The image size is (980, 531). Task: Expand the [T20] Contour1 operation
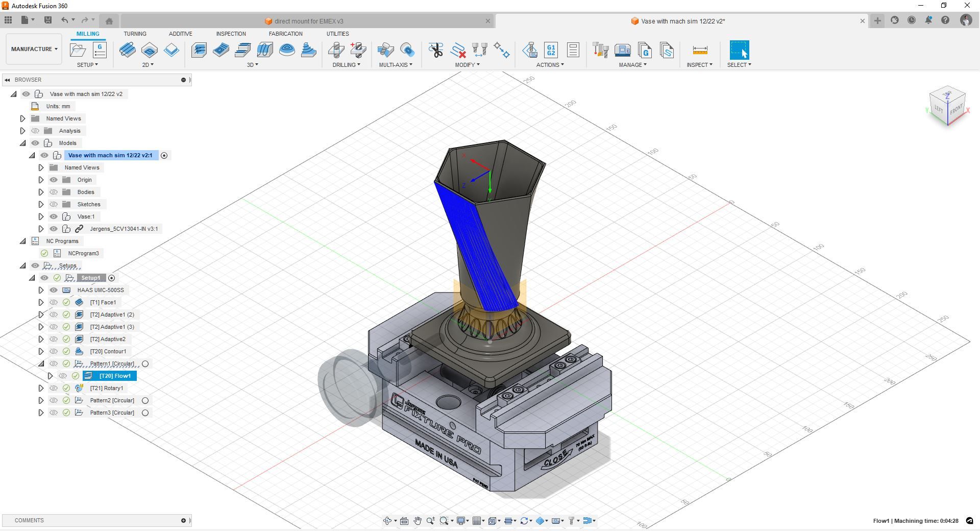41,351
